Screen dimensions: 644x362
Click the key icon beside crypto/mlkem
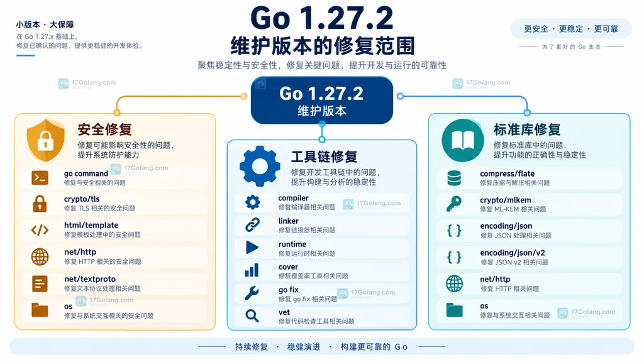click(454, 204)
